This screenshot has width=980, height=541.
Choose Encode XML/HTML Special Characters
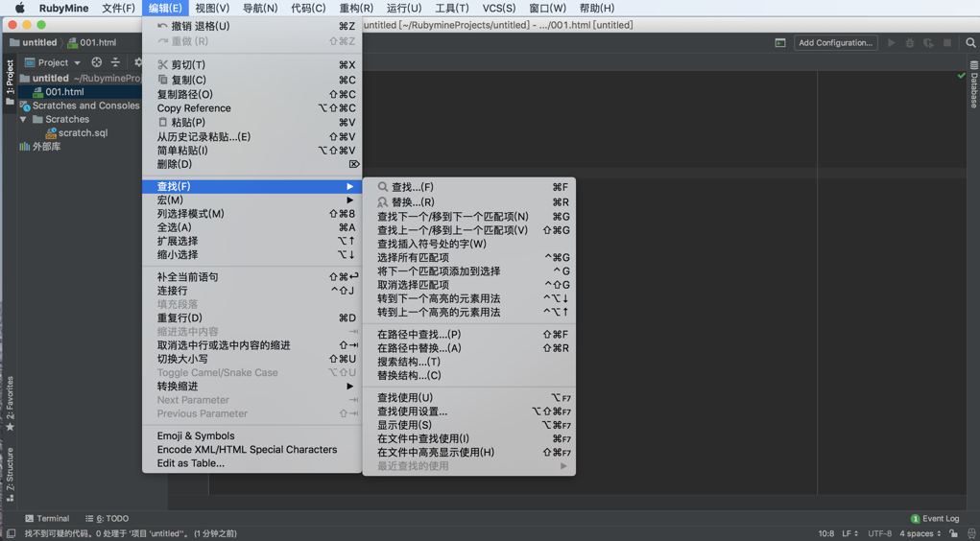pos(251,450)
